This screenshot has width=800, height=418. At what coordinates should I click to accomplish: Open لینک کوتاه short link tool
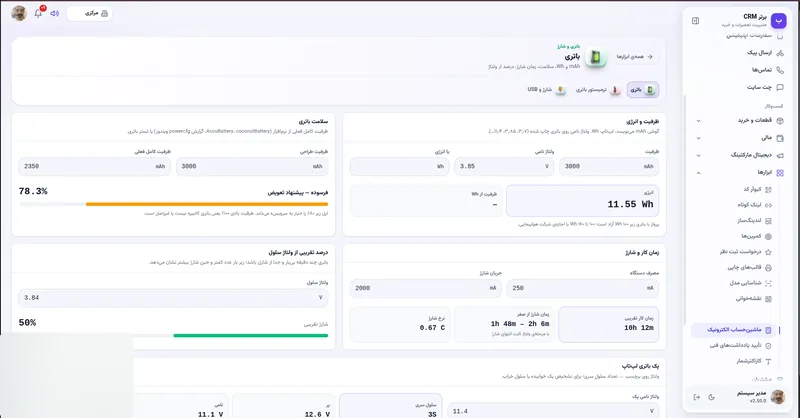click(x=754, y=205)
